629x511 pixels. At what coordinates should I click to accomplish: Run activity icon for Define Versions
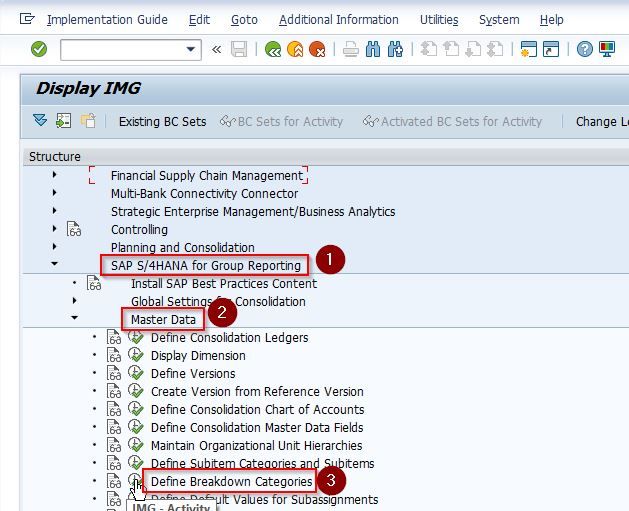[136, 373]
